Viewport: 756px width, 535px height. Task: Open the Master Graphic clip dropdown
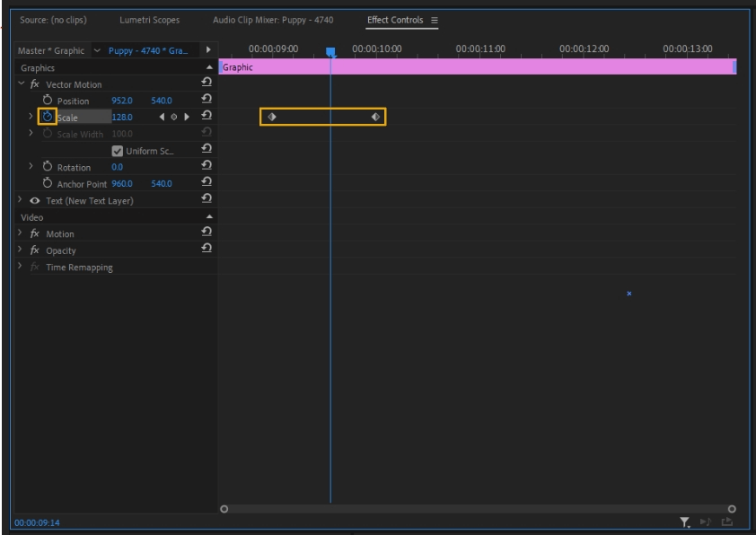click(x=97, y=50)
